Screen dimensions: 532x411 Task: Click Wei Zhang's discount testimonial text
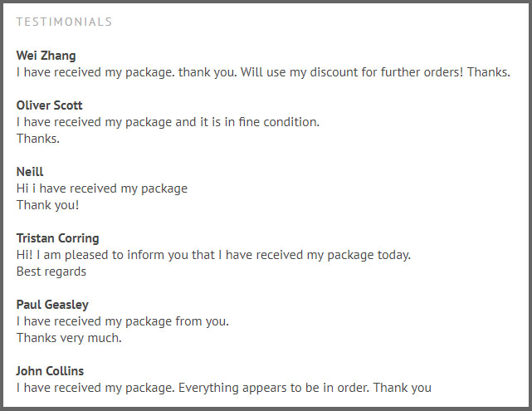click(263, 72)
